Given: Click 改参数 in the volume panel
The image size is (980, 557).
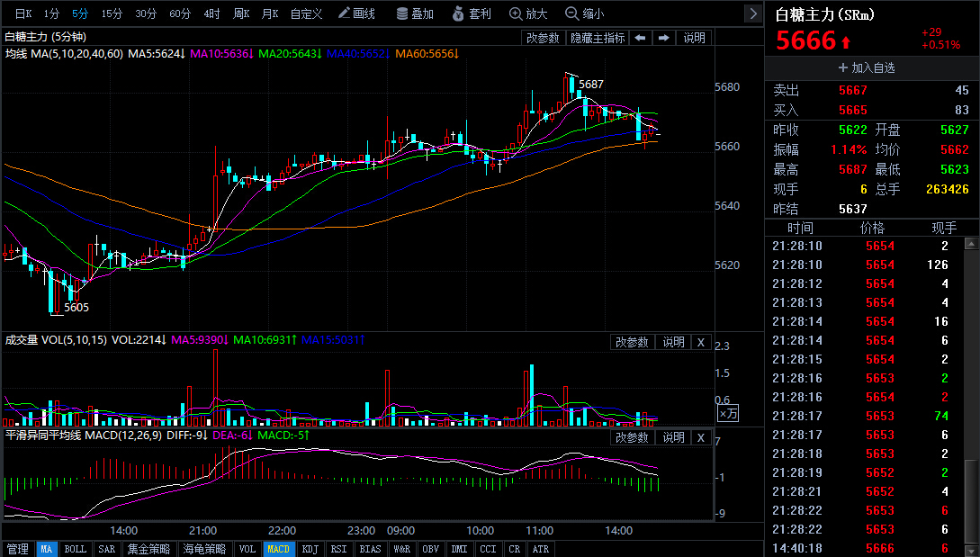Looking at the screenshot, I should pyautogui.click(x=632, y=343).
